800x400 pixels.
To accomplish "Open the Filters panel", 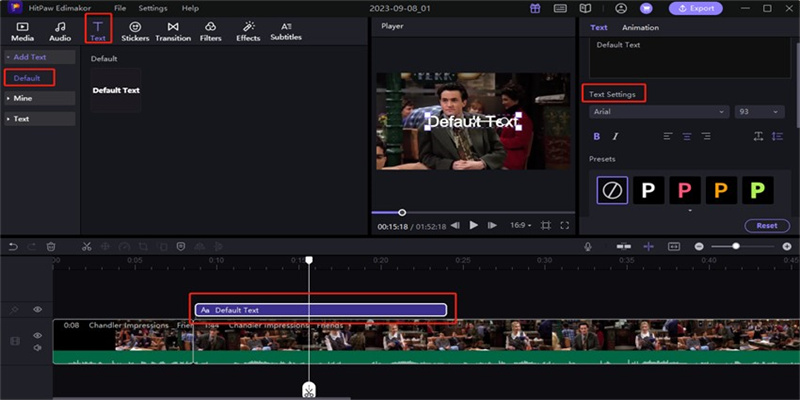I will [210, 31].
